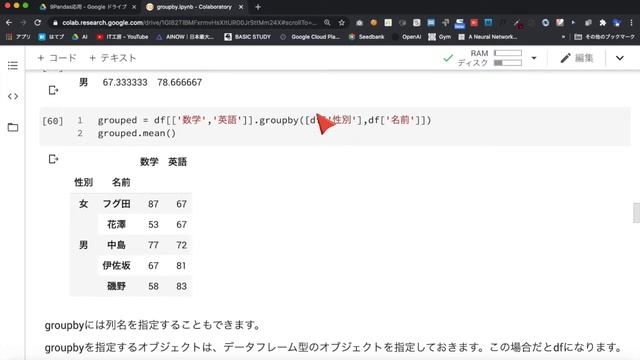Click the colab.research.google.com address bar
Image resolution: width=640 pixels, height=360 pixels.
(x=189, y=23)
